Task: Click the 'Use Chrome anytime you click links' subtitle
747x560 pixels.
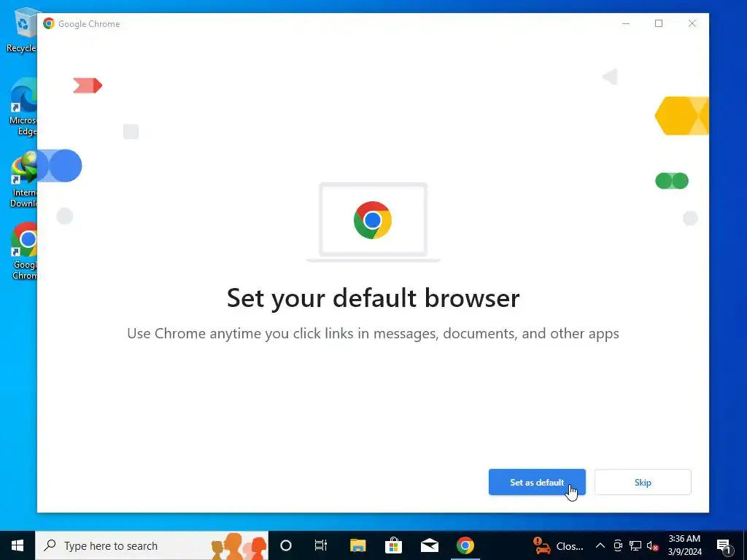Action: (373, 333)
